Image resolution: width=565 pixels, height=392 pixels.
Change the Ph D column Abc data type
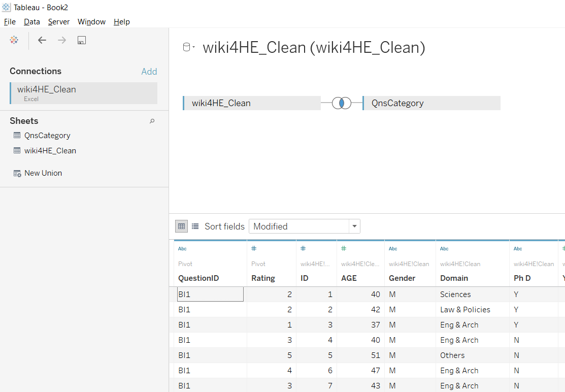point(518,249)
